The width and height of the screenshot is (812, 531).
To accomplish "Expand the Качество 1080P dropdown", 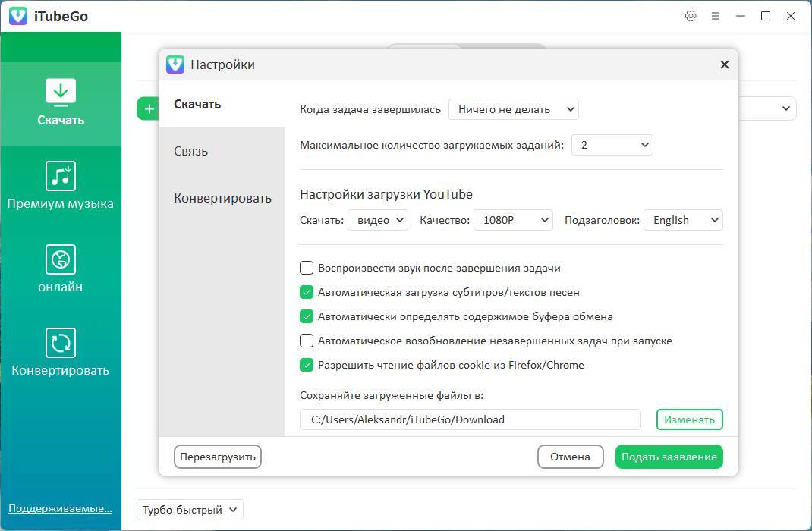I will [513, 220].
